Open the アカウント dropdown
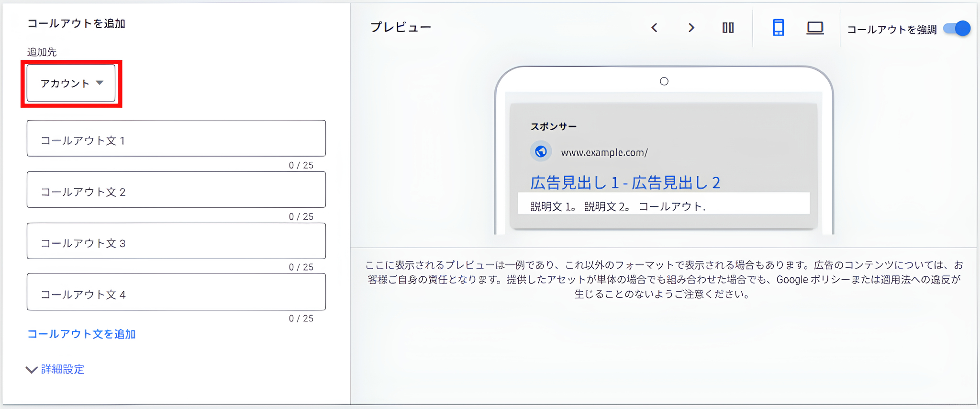 (71, 83)
